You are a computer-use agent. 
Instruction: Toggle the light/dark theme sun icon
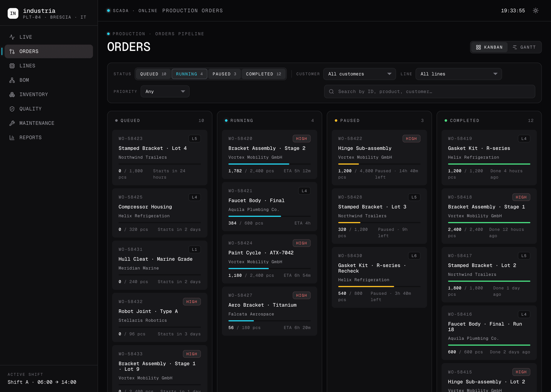pos(536,11)
